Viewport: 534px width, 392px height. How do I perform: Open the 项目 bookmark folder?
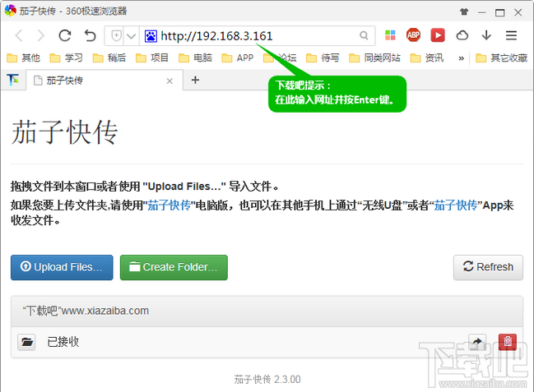click(152, 58)
